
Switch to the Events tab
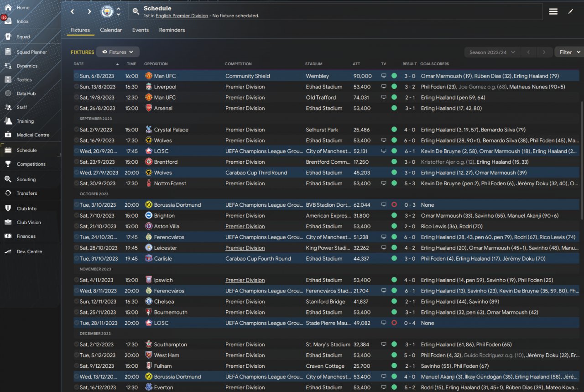click(x=141, y=30)
